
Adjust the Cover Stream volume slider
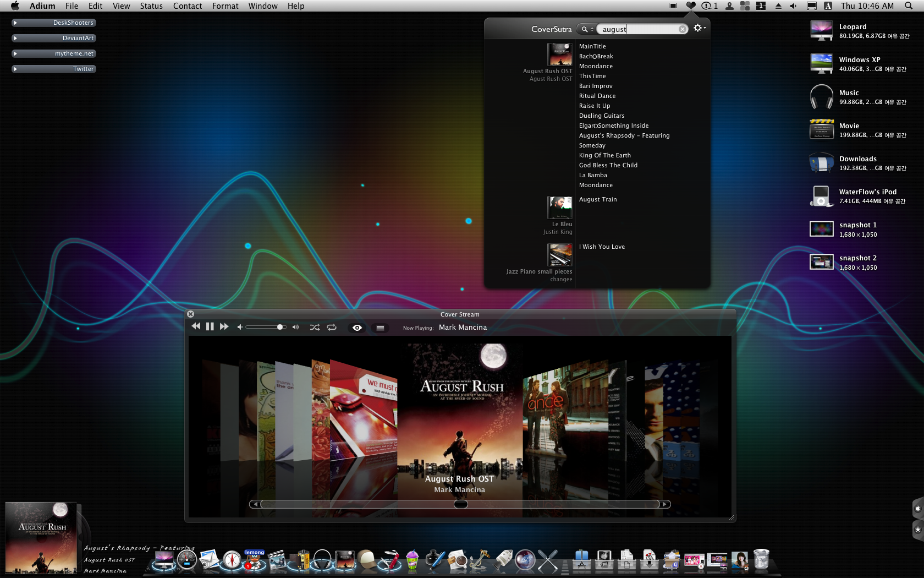(x=266, y=327)
